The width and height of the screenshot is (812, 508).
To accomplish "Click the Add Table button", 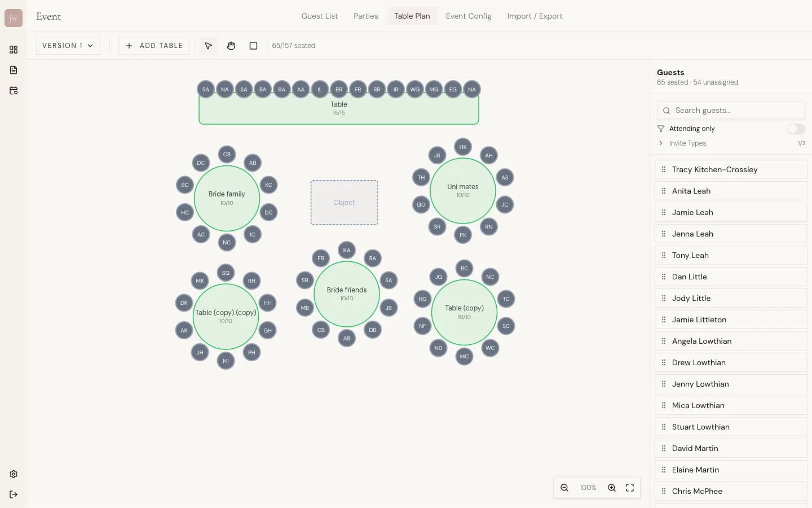I will 154,46.
